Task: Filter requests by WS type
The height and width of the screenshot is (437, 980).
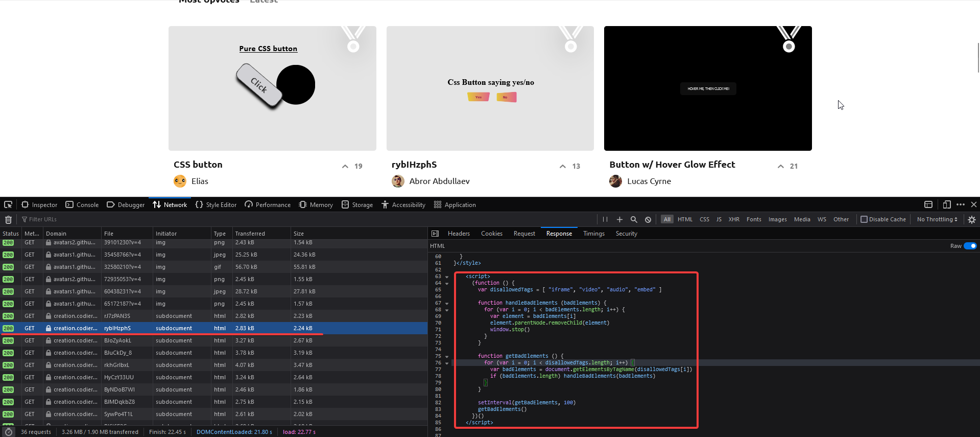Action: tap(822, 219)
